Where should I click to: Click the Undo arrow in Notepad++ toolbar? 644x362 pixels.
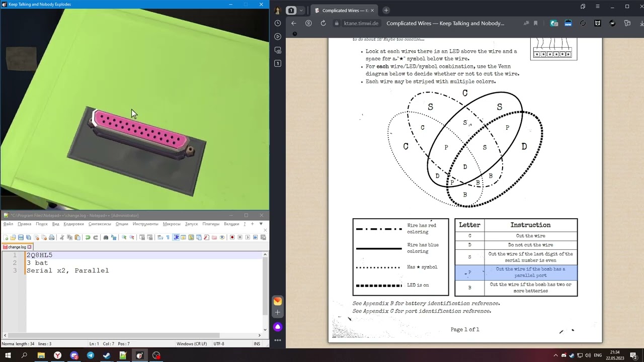[x=88, y=237]
